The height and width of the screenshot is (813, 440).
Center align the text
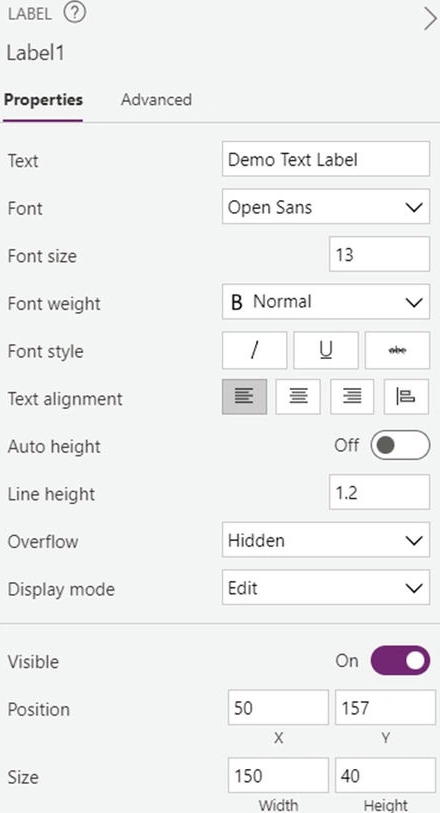pyautogui.click(x=298, y=397)
